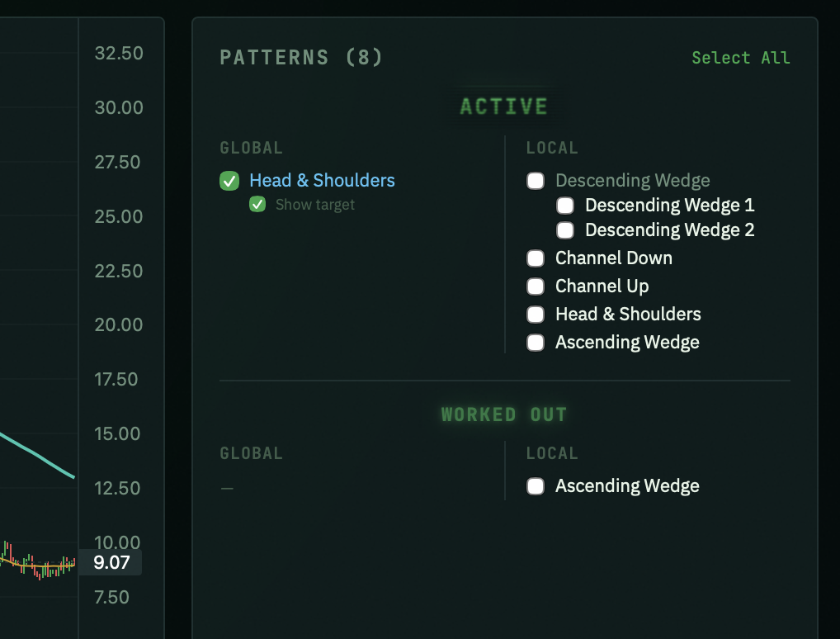Image resolution: width=840 pixels, height=639 pixels.
Task: Click the 9.07 current price tag
Action: tap(111, 563)
